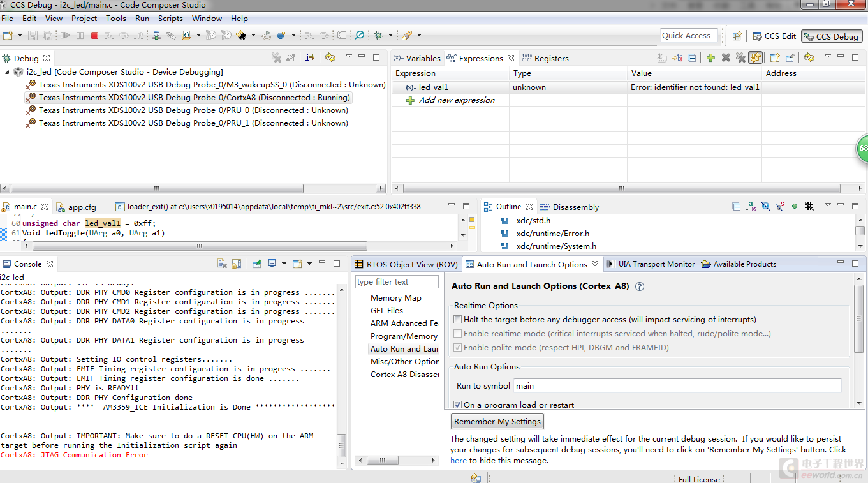Click Remove Selected Expression X icon
The height and width of the screenshot is (483, 868).
pos(726,57)
